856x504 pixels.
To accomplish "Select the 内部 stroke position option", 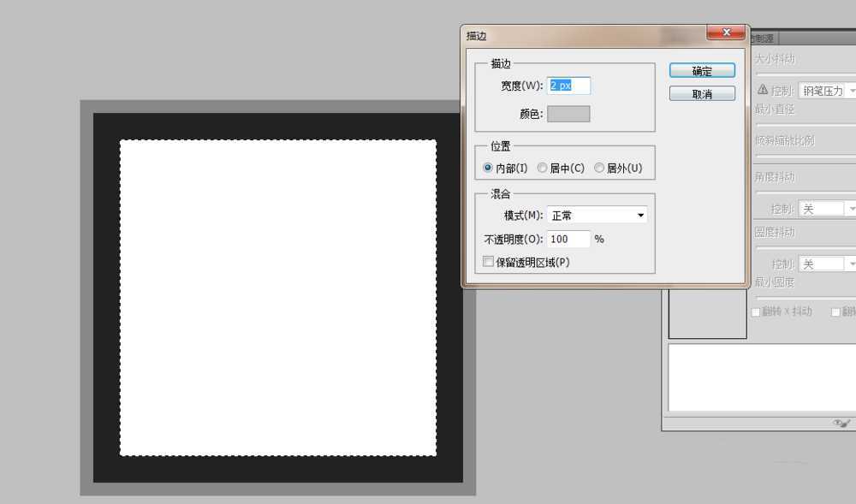I will click(x=487, y=168).
